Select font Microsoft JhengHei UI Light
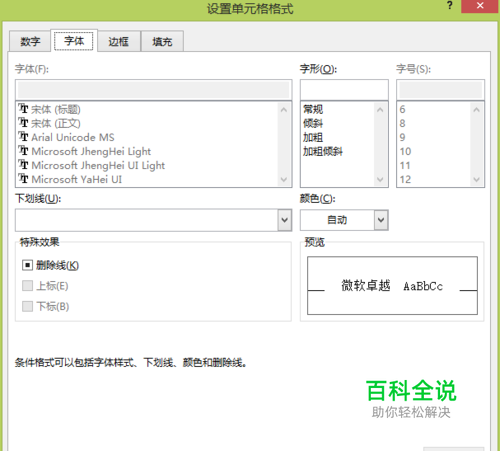Screen dimensions: 500x451 [98, 165]
